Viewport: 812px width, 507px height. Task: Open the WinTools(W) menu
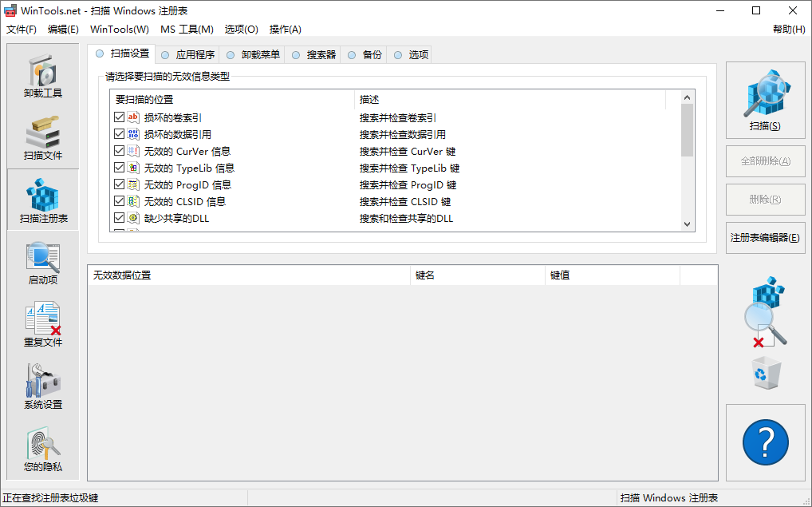point(118,29)
